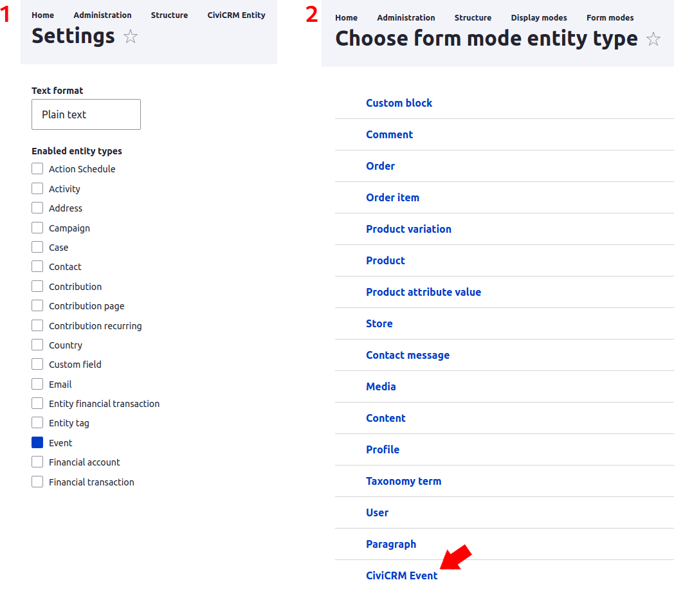Image resolution: width=674 pixels, height=616 pixels.
Task: Click the Custom block link
Action: tap(399, 103)
